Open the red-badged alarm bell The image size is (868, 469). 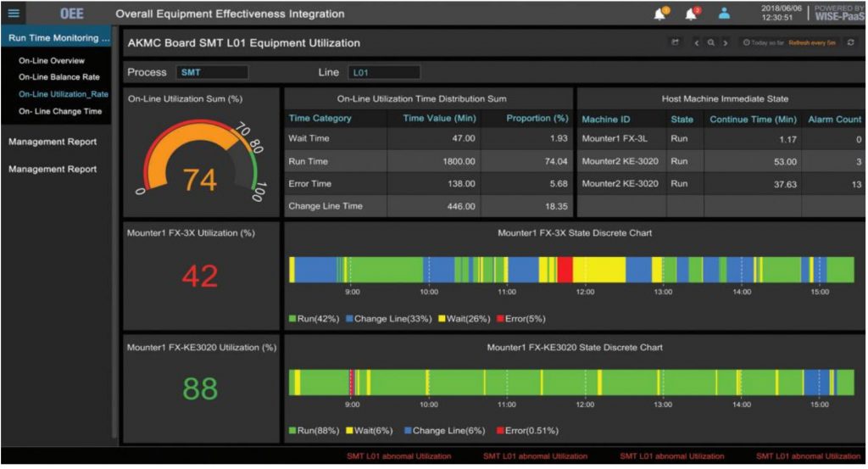tap(692, 14)
